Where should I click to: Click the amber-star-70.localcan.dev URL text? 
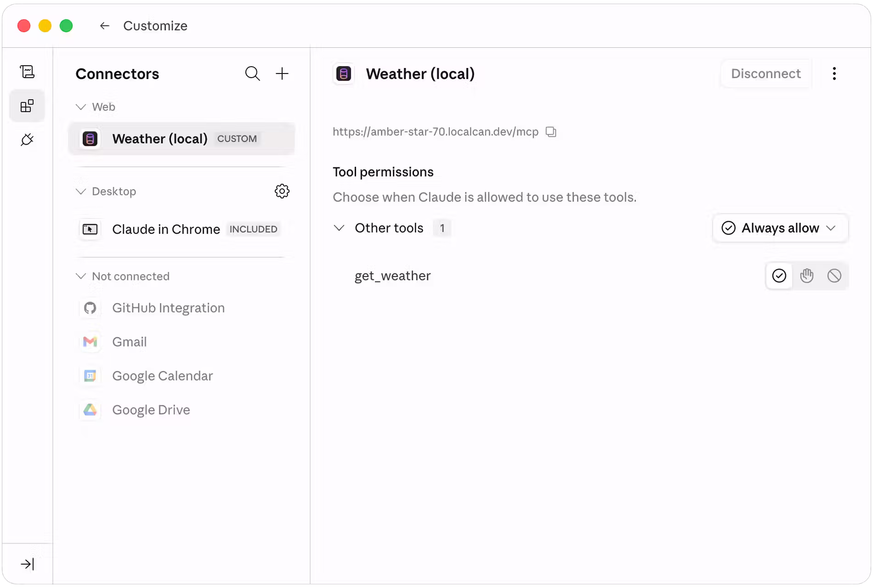pos(436,132)
